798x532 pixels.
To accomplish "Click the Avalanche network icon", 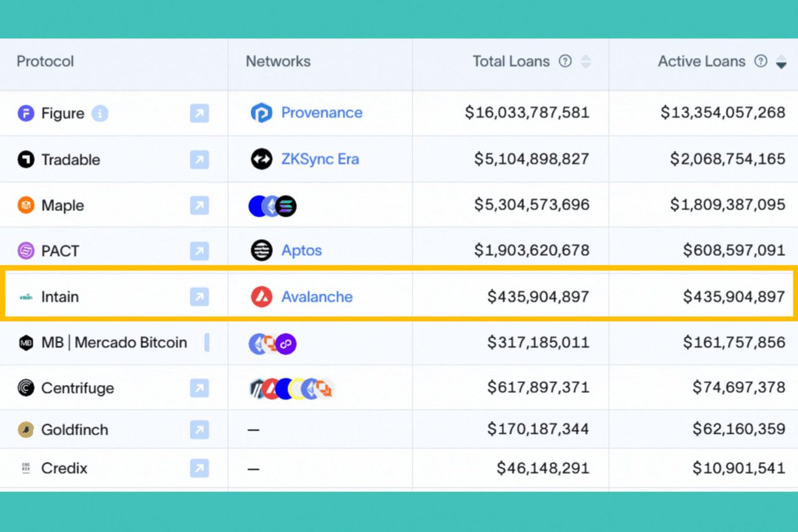I will click(x=261, y=297).
